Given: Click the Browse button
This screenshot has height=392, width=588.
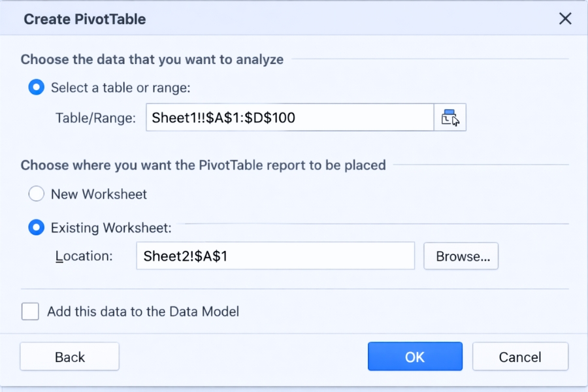Looking at the screenshot, I should click(x=461, y=255).
